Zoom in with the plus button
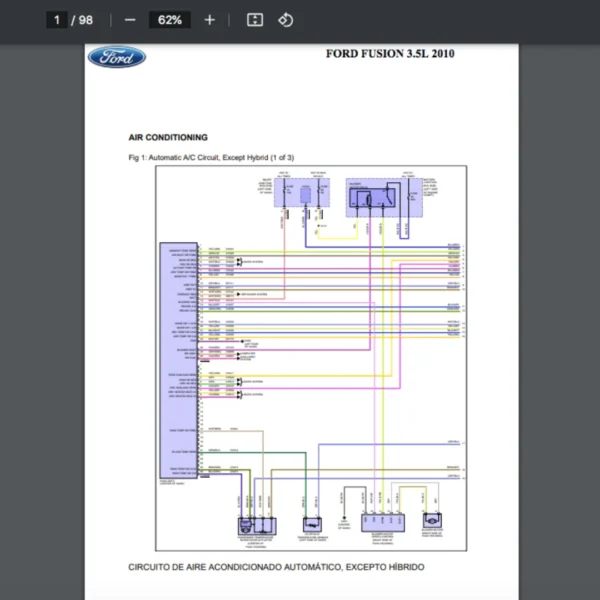This screenshot has width=600, height=600. (209, 20)
